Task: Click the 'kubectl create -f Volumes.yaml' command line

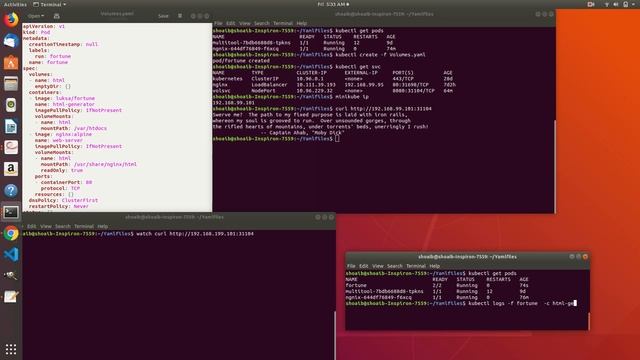Action: 319,55
